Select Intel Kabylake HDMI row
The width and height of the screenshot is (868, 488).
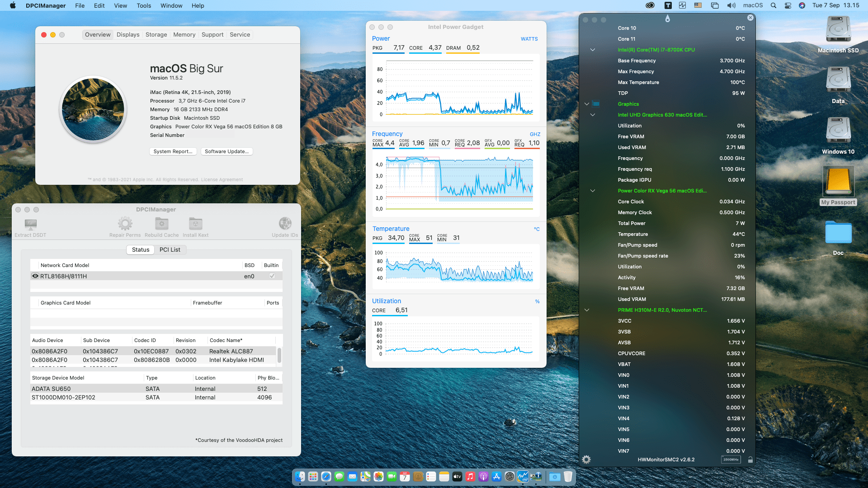tap(154, 360)
